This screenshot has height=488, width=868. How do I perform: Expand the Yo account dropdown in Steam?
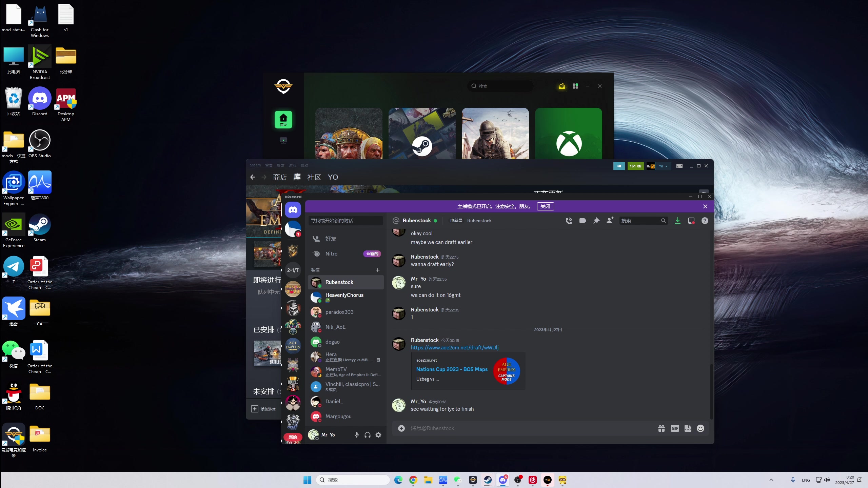click(663, 166)
